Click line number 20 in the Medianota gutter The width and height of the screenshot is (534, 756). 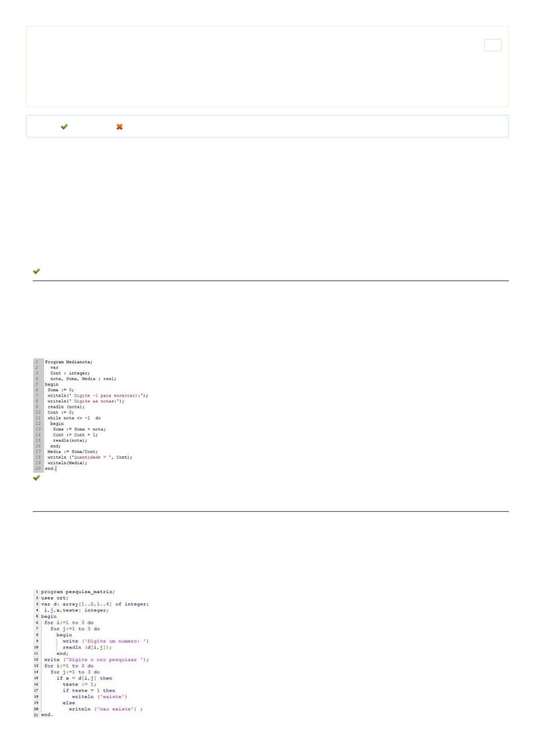[38, 468]
